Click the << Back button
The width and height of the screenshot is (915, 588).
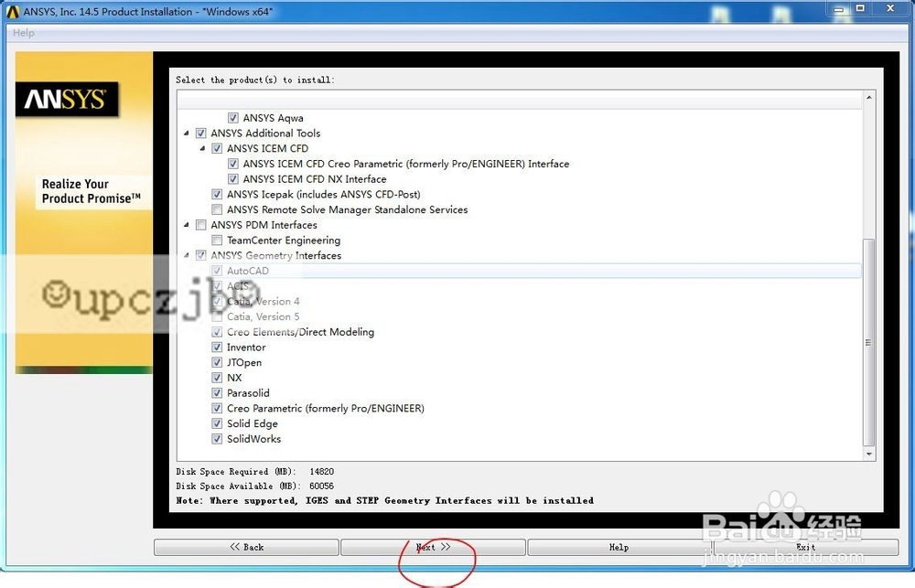pyautogui.click(x=246, y=547)
